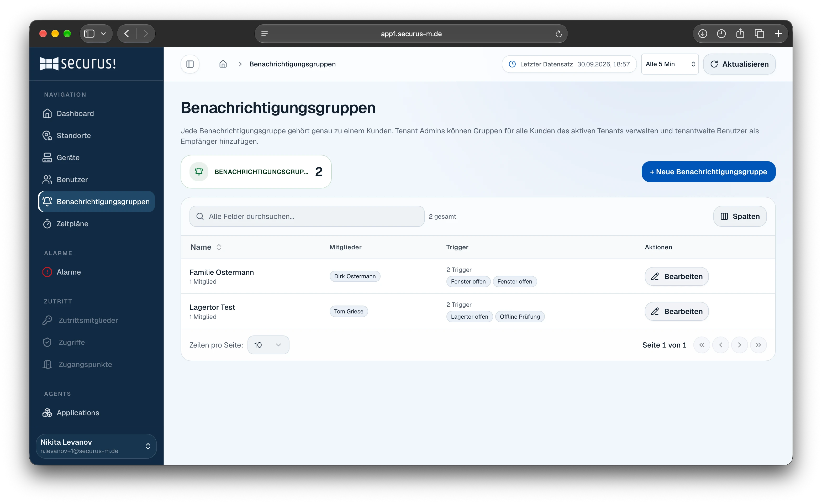Select the Benachrichtigungsgruppen sidebar item

[96, 202]
